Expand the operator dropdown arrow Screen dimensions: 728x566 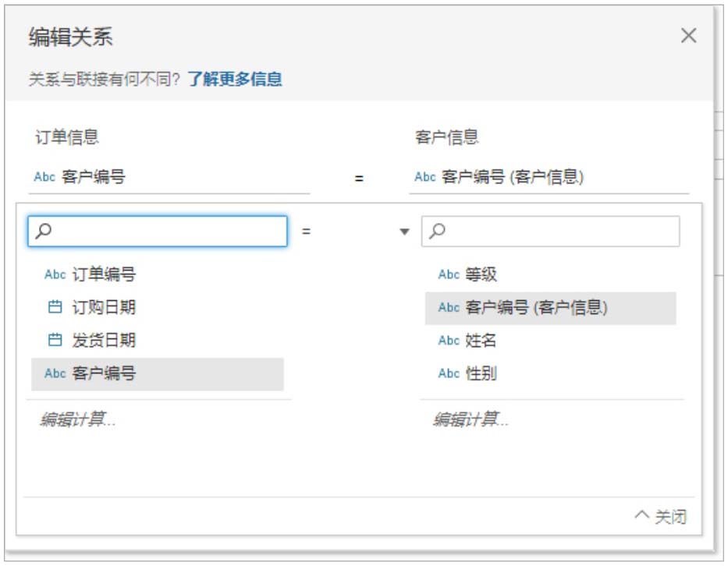404,232
